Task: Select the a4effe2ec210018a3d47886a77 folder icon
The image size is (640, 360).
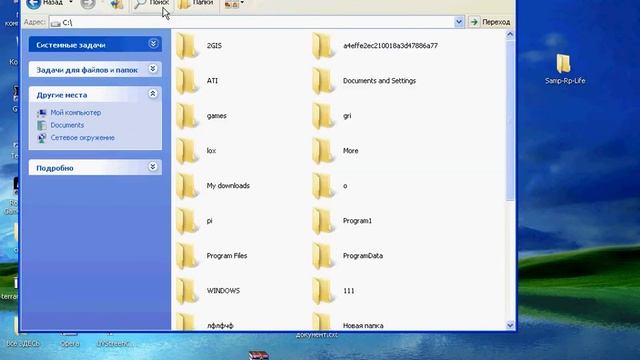Action: (324, 46)
